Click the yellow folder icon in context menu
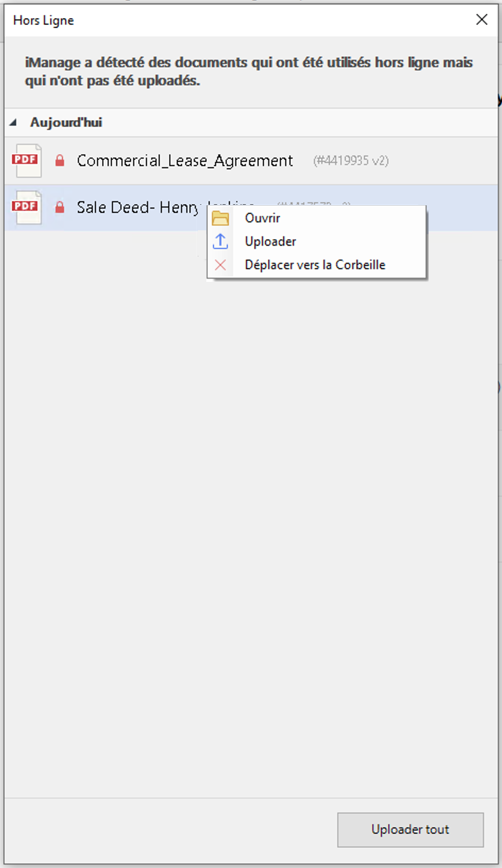The height and width of the screenshot is (868, 502). 220,218
